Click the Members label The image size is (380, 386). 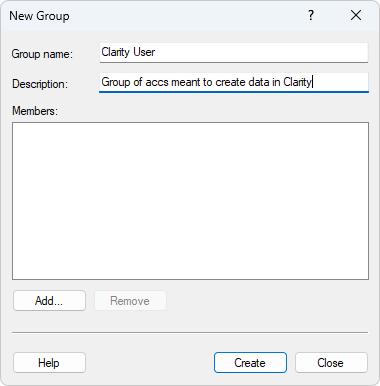point(35,111)
